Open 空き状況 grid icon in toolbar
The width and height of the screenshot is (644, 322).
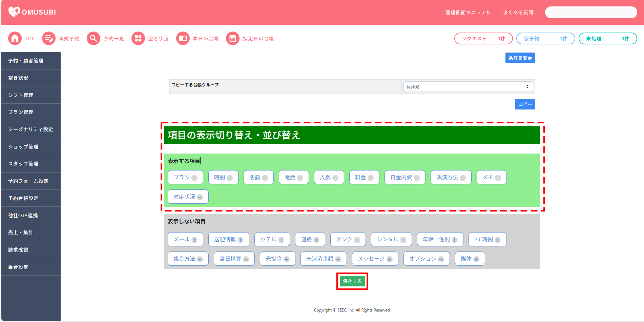pyautogui.click(x=138, y=39)
